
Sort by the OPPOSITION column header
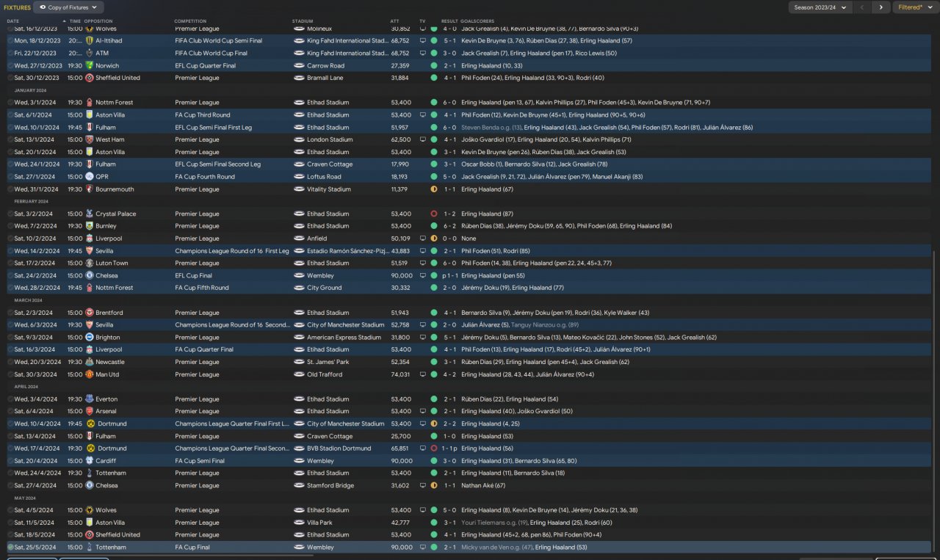pos(98,21)
